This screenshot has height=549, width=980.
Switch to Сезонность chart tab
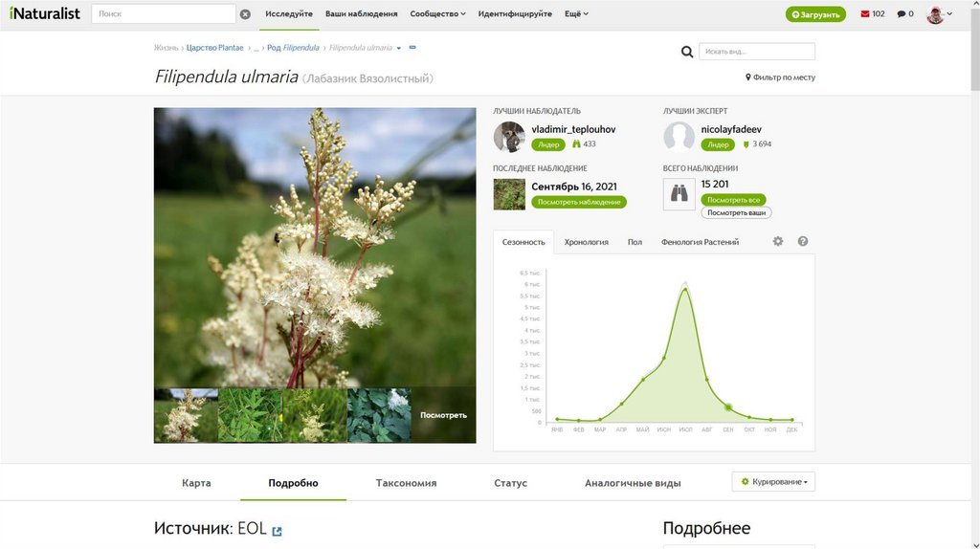click(523, 242)
